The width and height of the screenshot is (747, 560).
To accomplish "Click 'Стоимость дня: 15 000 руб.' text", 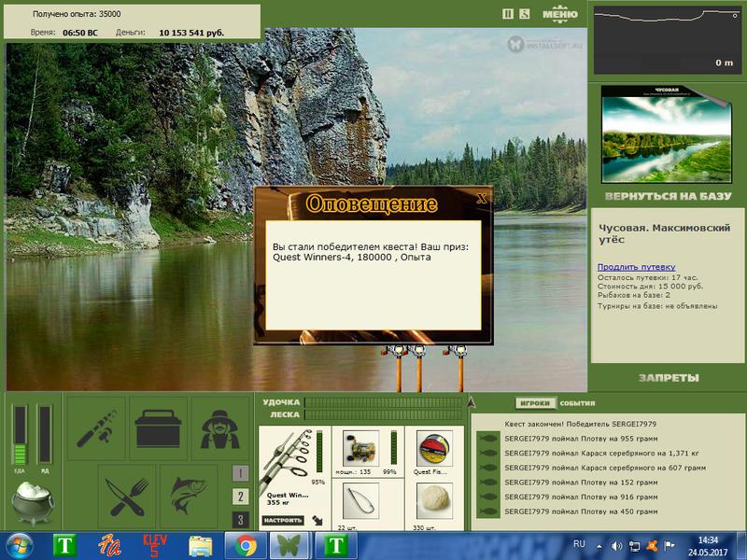I will [650, 287].
